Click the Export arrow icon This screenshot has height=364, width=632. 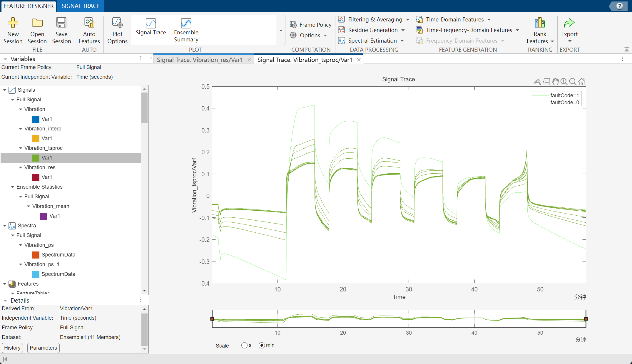click(x=569, y=23)
